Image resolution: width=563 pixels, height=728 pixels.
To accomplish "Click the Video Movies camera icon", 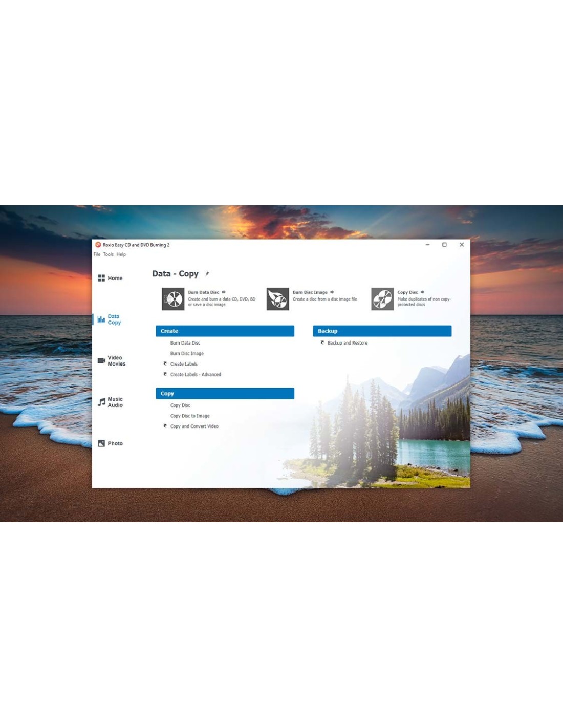I will [101, 360].
